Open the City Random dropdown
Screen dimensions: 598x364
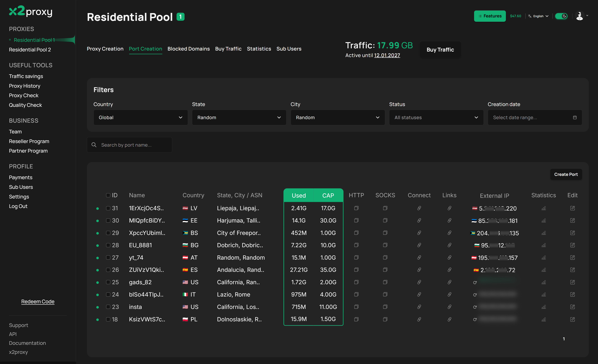point(338,117)
